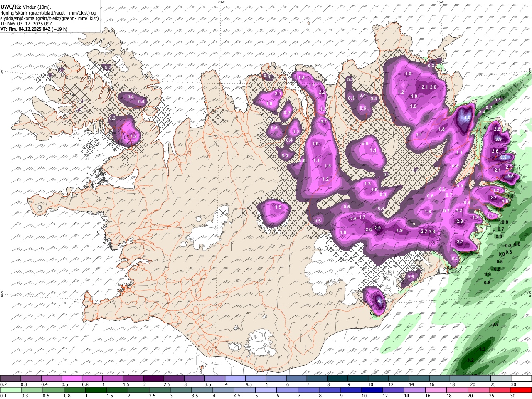Select the 2.9 precipitation value on the map

click(x=377, y=228)
